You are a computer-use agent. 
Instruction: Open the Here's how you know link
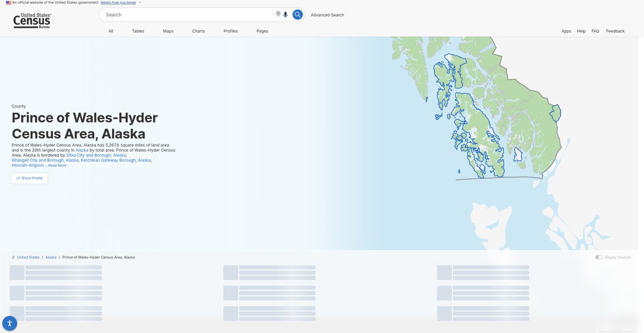point(118,2)
